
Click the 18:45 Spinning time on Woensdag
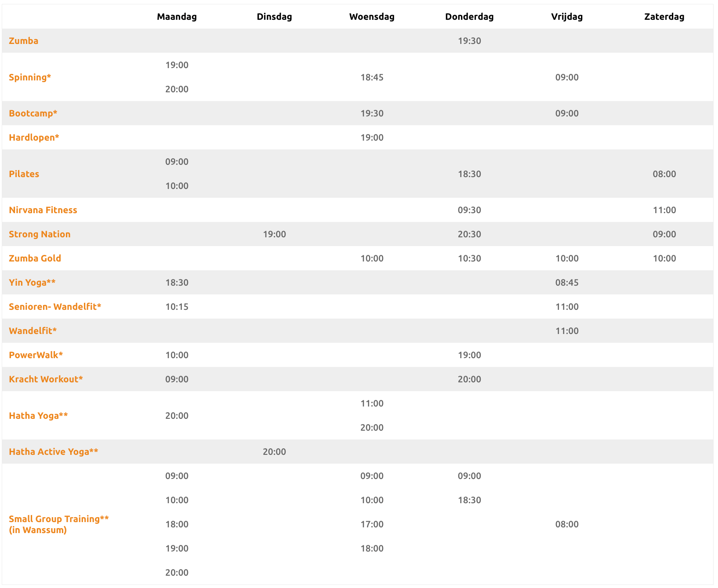[x=372, y=77]
